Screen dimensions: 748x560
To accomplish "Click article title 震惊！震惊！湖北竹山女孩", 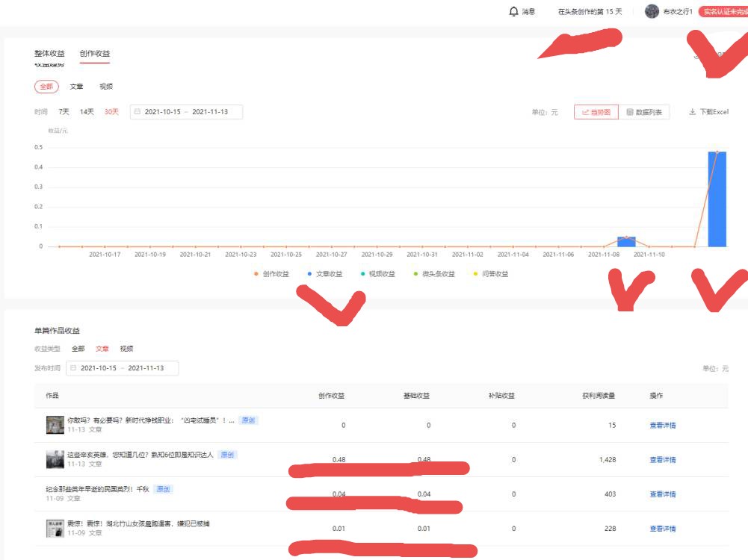I will [137, 523].
